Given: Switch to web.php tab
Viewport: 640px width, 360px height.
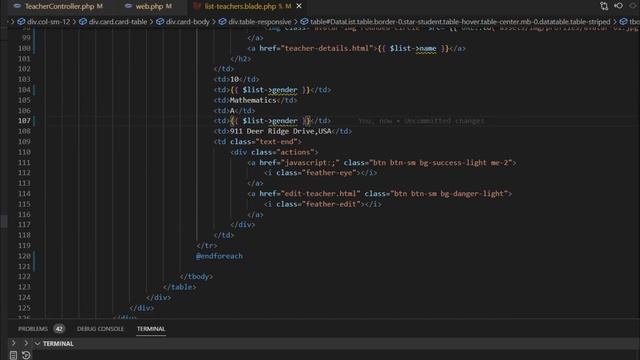Looking at the screenshot, I should 150,6.
